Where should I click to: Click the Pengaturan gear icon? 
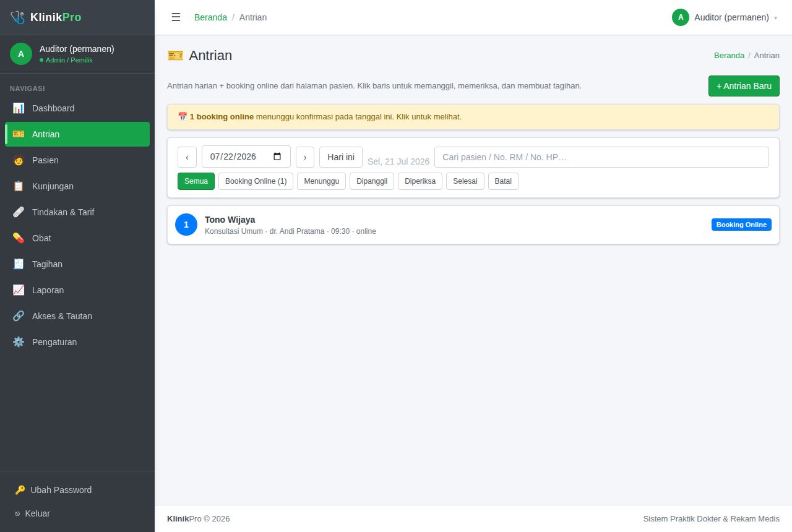19,342
